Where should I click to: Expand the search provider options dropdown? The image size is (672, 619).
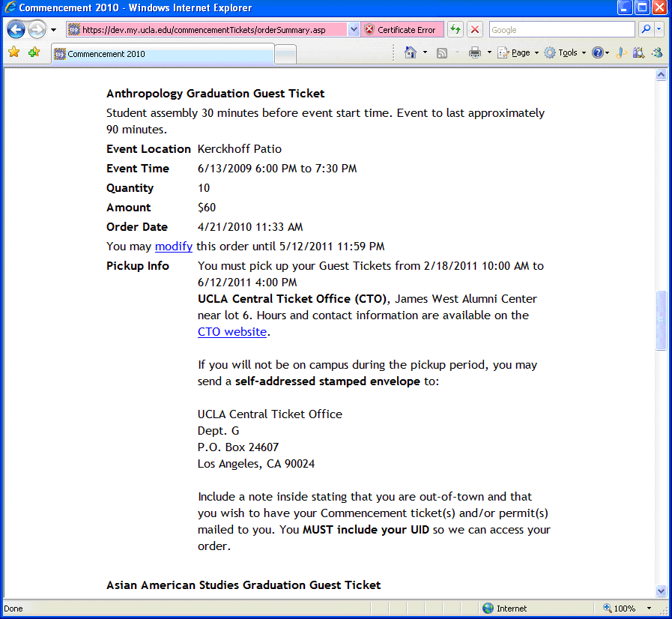coord(659,30)
